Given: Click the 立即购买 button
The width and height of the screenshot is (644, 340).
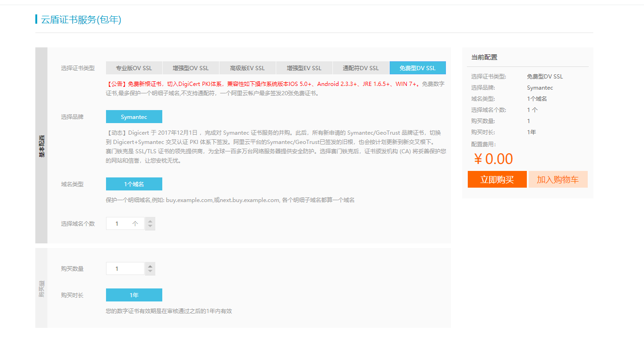Looking at the screenshot, I should pyautogui.click(x=497, y=179).
